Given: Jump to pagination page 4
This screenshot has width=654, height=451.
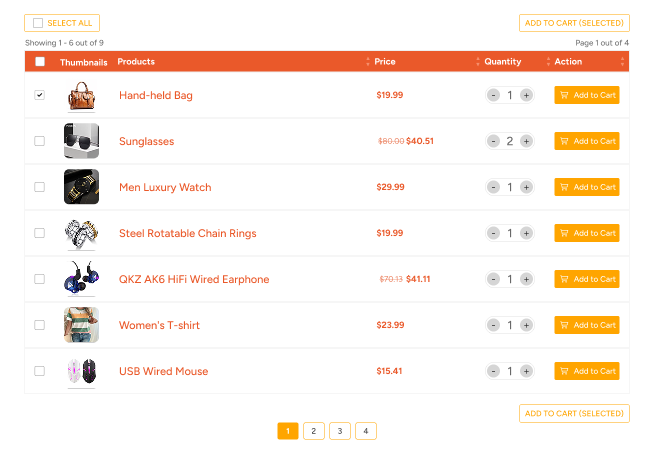Looking at the screenshot, I should [366, 431].
